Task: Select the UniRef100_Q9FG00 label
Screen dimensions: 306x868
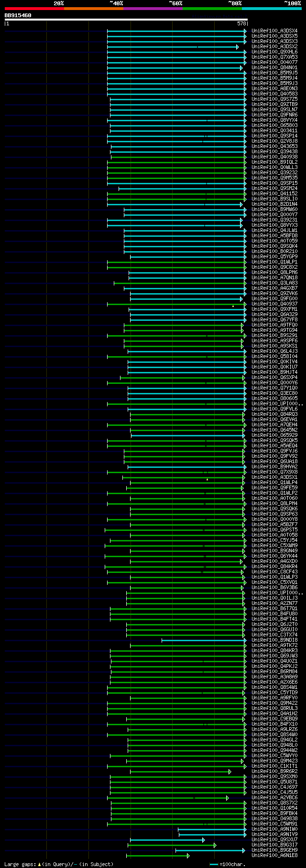Action: pyautogui.click(x=274, y=299)
